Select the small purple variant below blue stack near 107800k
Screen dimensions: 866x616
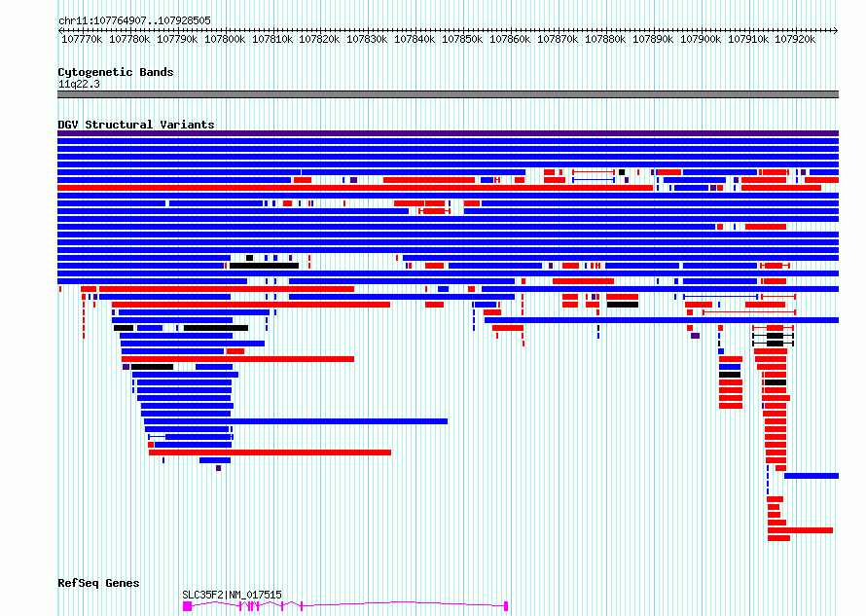218,468
